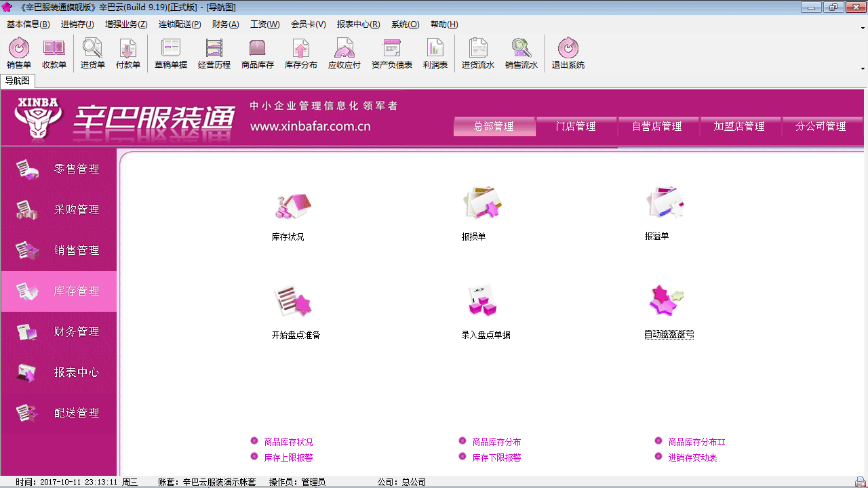Screen dimensions: 868x488
Task: Open the 资产负债表 toolbar icon
Action: 392,54
